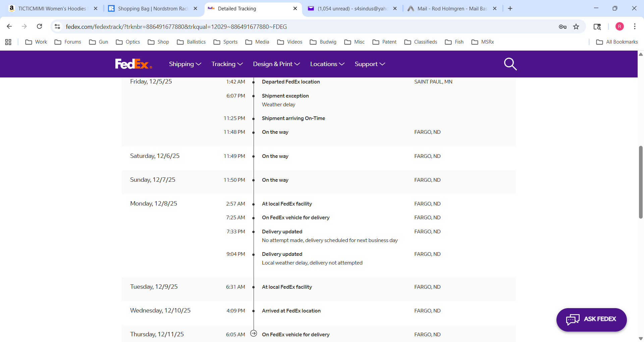Open the Ballistics bookmarks folder

pyautogui.click(x=191, y=42)
